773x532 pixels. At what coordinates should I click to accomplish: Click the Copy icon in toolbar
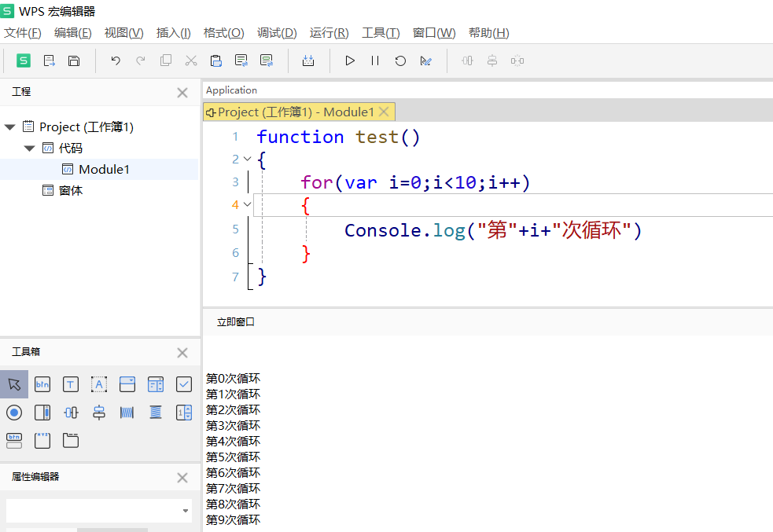[166, 61]
